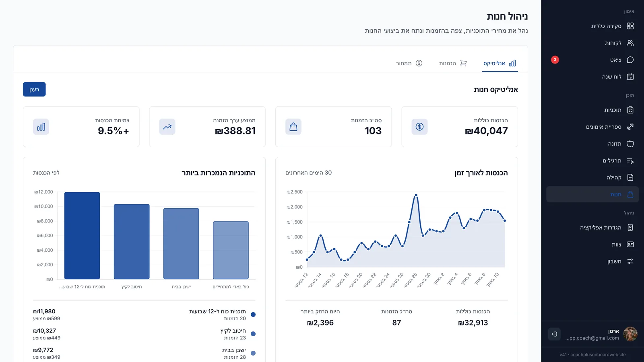The height and width of the screenshot is (362, 644).
Task: Click the ₪10,327 revenue value in the list
Action: click(x=44, y=331)
